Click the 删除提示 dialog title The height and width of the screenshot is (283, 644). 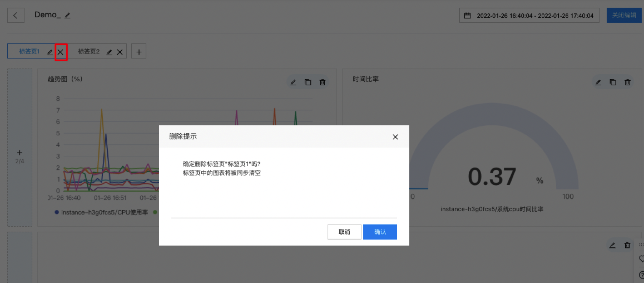click(x=183, y=136)
